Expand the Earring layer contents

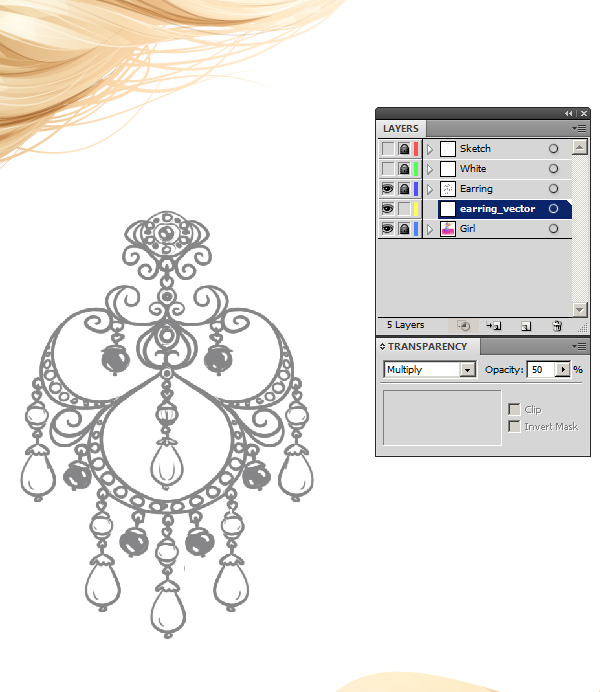tap(430, 189)
